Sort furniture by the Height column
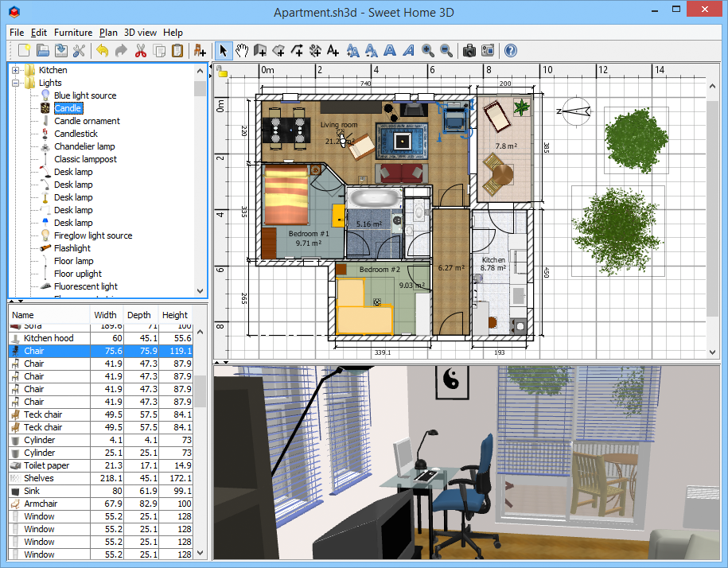This screenshot has width=728, height=568. coord(174,315)
